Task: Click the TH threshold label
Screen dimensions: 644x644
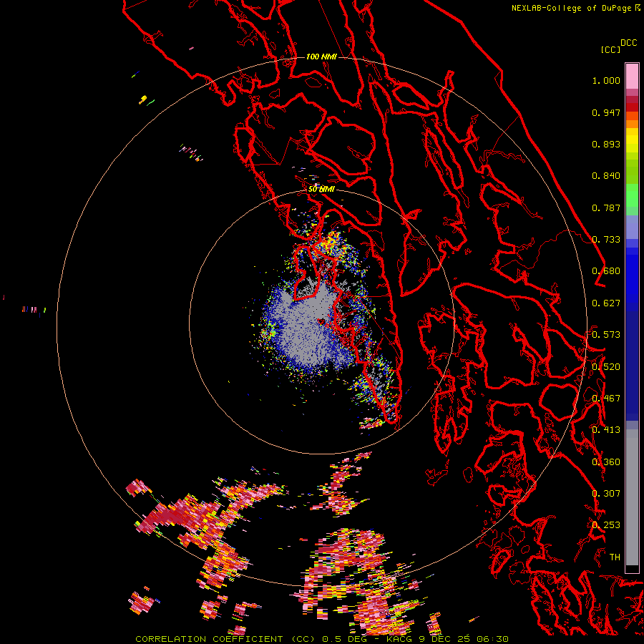Action: (615, 557)
